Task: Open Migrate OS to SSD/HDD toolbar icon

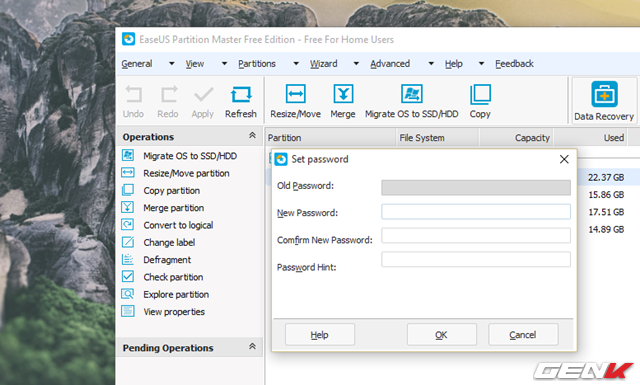Action: [411, 94]
